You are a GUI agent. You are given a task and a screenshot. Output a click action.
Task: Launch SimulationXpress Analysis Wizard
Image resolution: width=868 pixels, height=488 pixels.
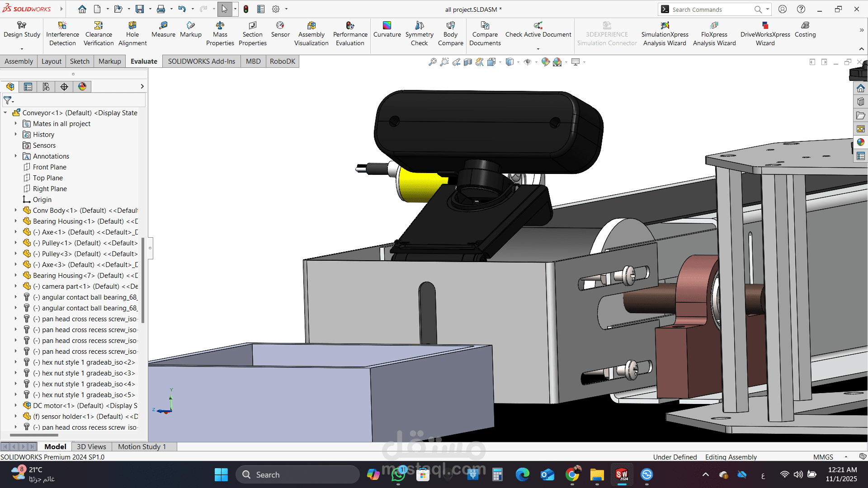coord(665,34)
